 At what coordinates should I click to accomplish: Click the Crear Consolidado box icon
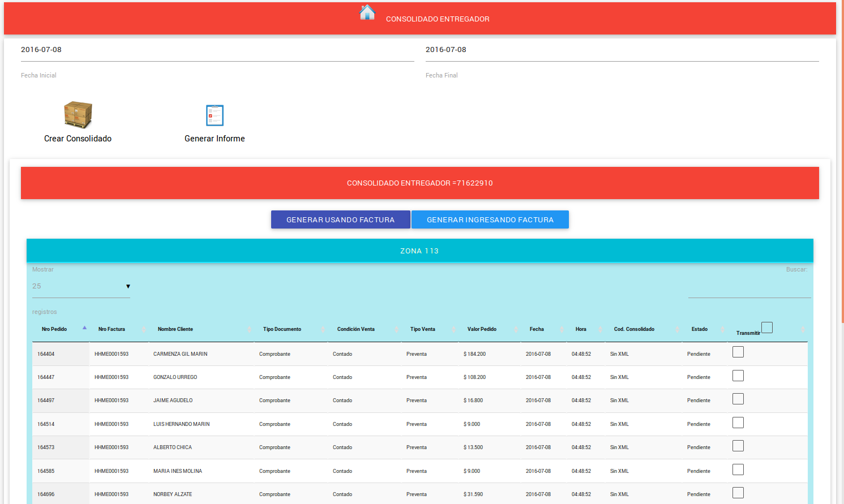[78, 115]
